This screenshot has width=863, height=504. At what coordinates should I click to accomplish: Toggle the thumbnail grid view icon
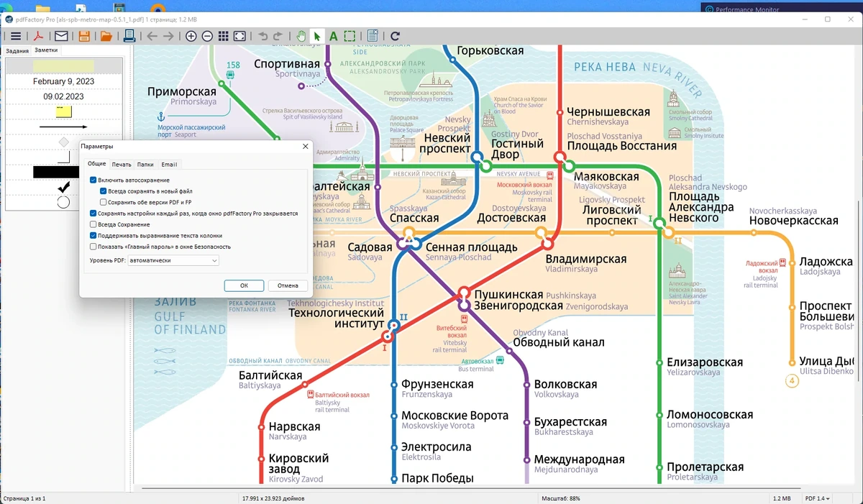click(224, 36)
